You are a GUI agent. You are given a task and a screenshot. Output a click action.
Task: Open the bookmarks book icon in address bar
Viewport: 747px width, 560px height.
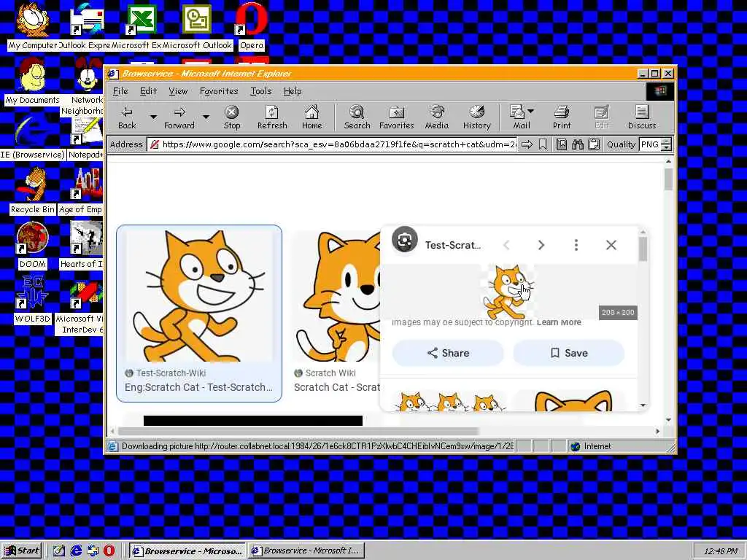click(x=562, y=144)
